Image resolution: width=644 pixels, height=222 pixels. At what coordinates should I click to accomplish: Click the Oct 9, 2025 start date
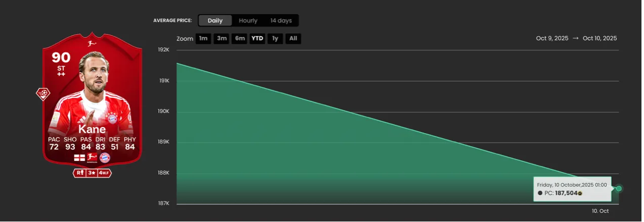tap(552, 38)
